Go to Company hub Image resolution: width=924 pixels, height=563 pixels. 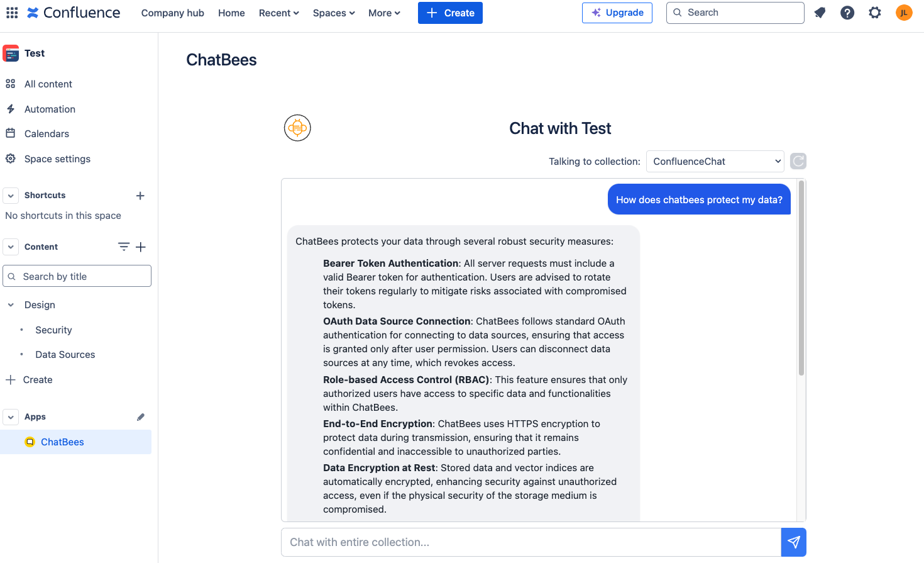pyautogui.click(x=172, y=13)
